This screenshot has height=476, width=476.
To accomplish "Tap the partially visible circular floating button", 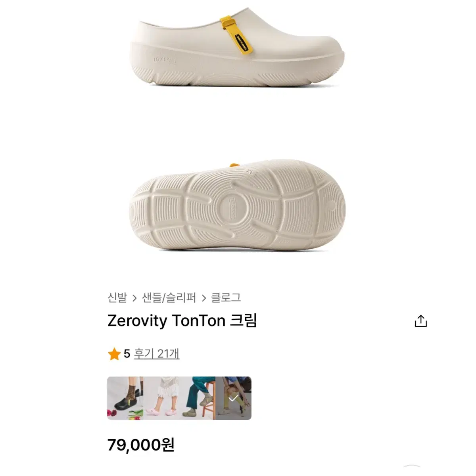I will 411,473.
